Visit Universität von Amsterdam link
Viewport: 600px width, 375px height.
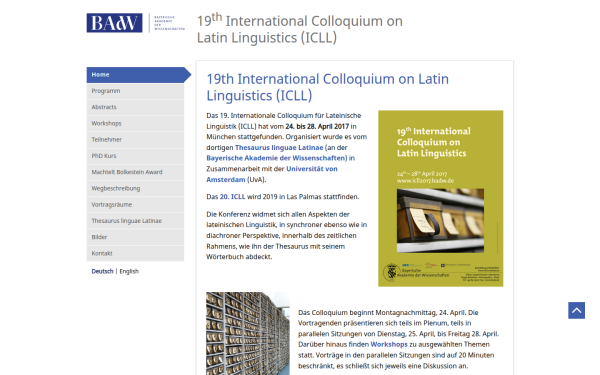[272, 174]
